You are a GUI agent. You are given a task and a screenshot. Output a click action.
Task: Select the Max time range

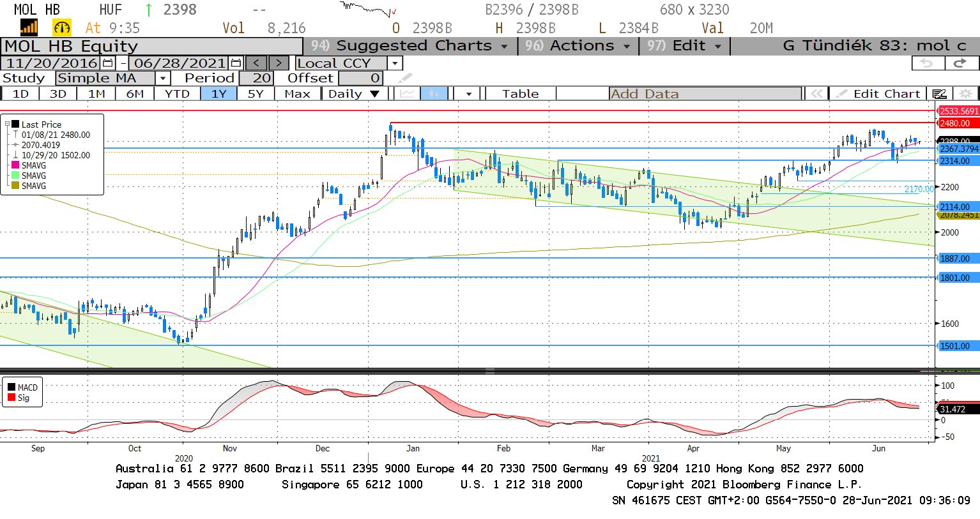297,94
